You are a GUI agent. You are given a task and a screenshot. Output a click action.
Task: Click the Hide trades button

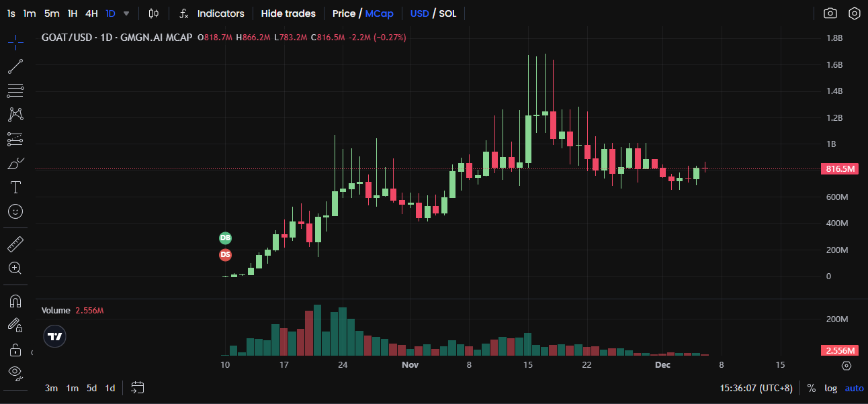pos(288,13)
